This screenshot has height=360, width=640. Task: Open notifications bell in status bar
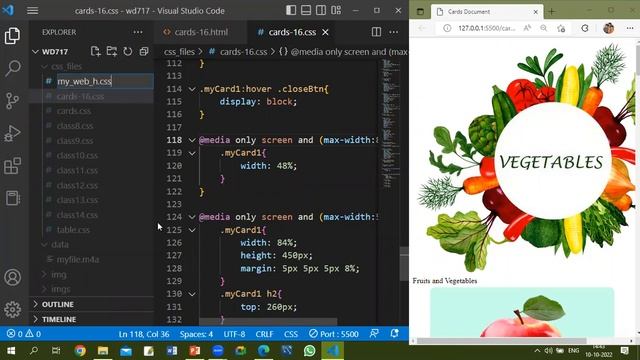(394, 333)
